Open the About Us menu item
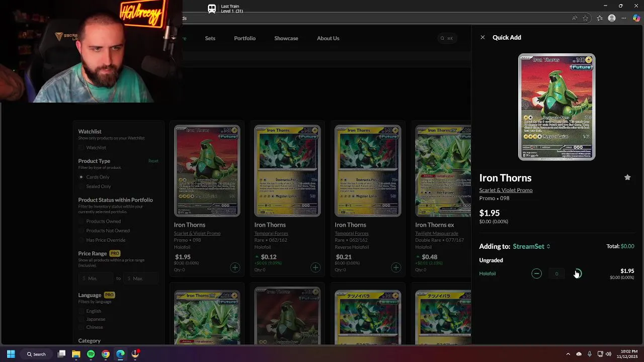 328,38
